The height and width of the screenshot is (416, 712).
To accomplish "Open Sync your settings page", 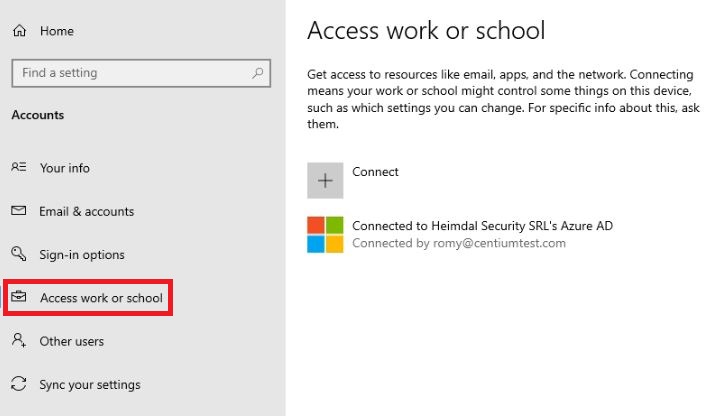I will point(90,385).
